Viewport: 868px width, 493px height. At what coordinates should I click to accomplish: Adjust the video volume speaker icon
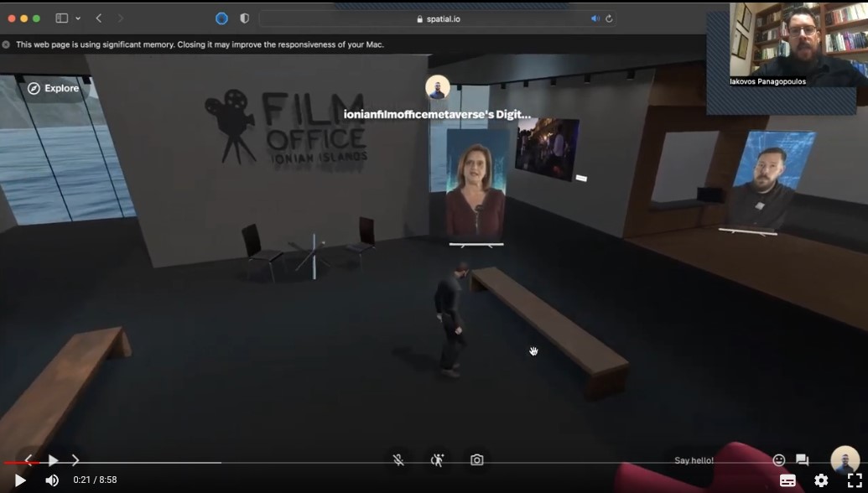coord(52,480)
